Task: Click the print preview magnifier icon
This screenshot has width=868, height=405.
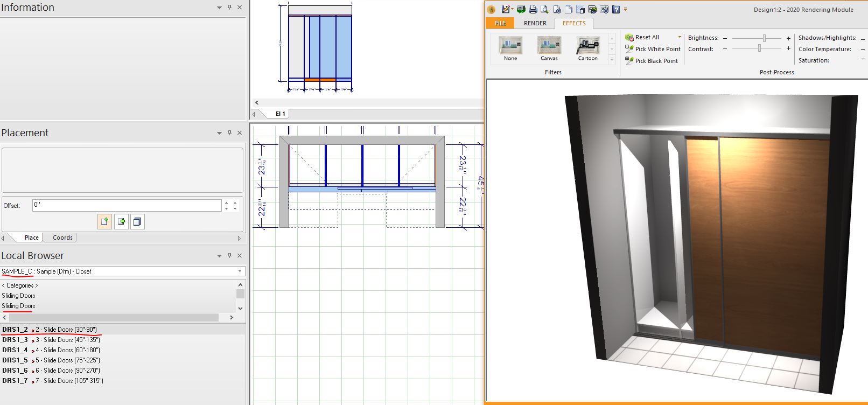Action: 544,9
